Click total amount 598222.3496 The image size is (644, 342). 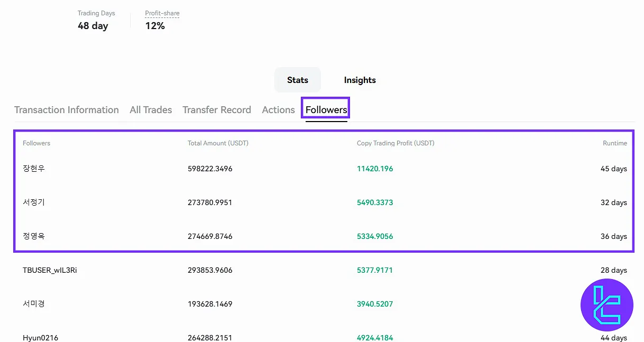210,169
